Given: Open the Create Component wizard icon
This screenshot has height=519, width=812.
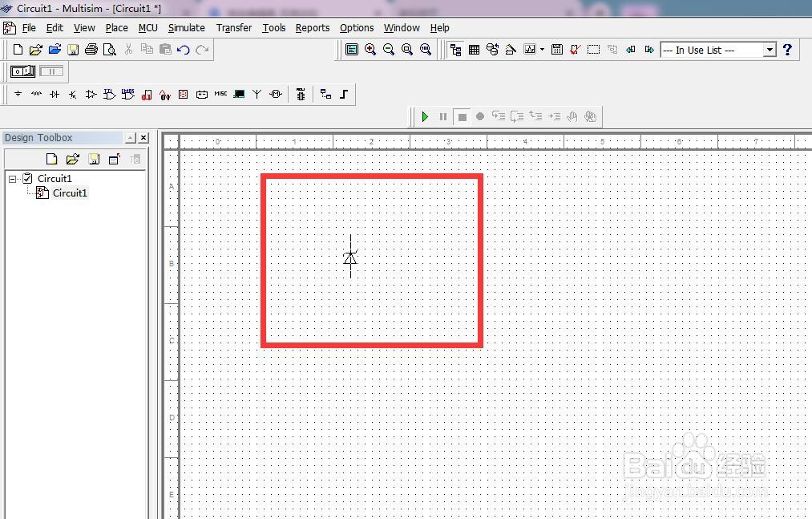Looking at the screenshot, I should point(511,50).
